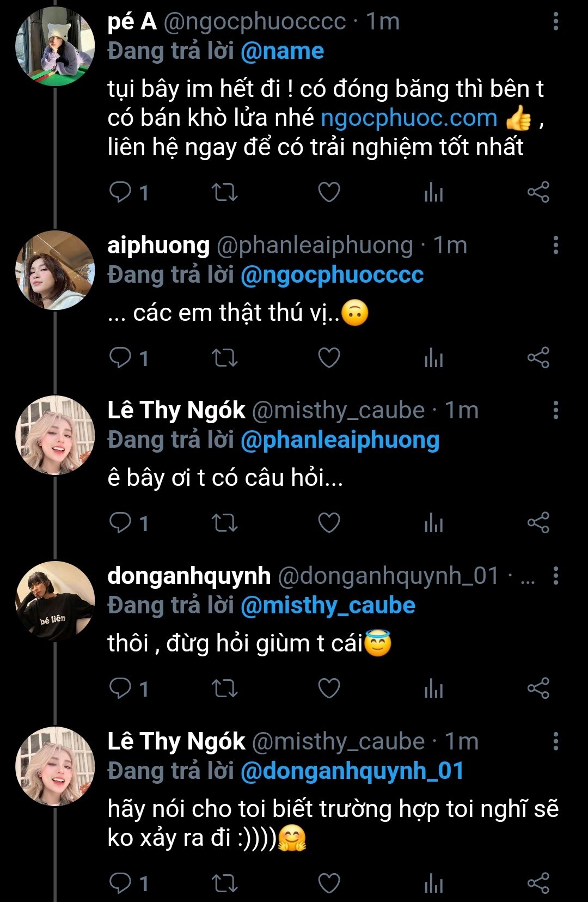Like the 'ê bây ơi' tweet
The image size is (588, 902).
click(x=329, y=523)
